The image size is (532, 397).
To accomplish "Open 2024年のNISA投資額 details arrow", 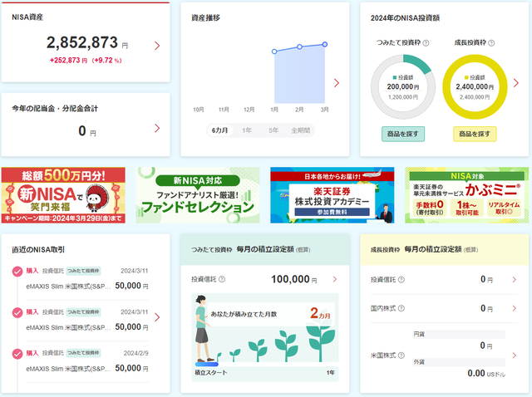I will tap(515, 83).
